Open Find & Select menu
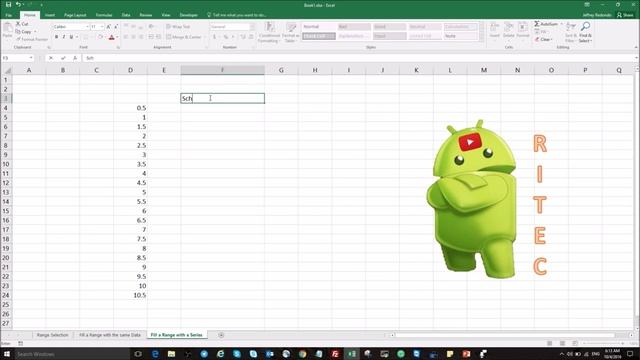 coord(585,33)
